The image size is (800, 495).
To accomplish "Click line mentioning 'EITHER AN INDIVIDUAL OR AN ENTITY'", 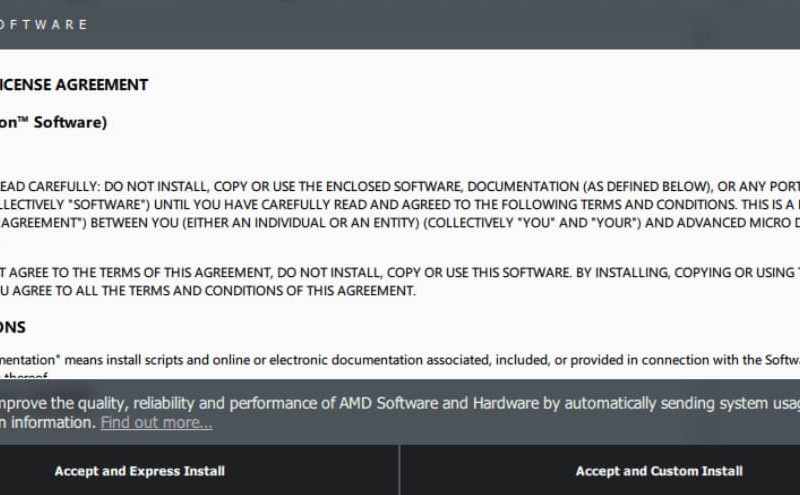I will point(400,223).
